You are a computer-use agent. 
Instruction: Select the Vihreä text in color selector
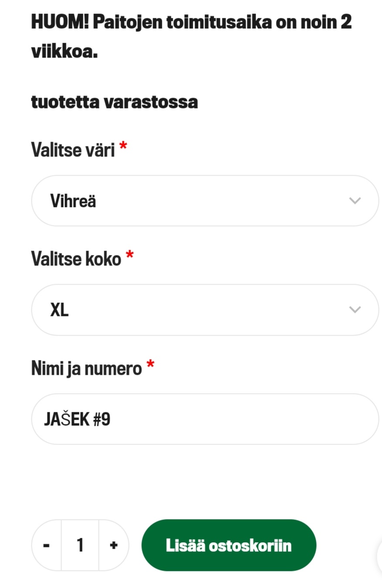(73, 201)
